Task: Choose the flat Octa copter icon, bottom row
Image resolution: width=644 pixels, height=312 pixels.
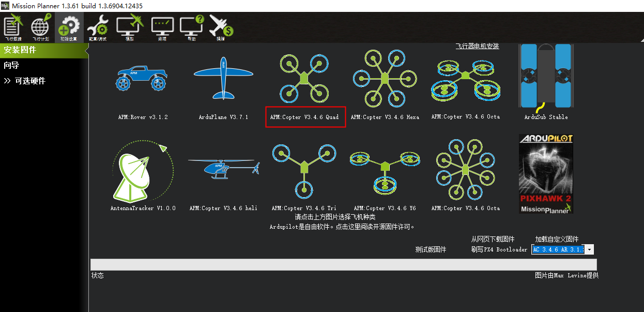Action: (465, 169)
